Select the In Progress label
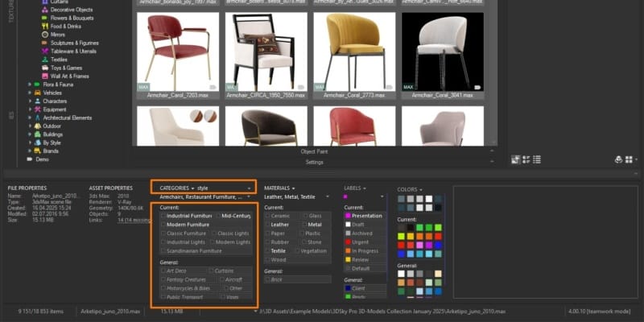 (x=365, y=251)
